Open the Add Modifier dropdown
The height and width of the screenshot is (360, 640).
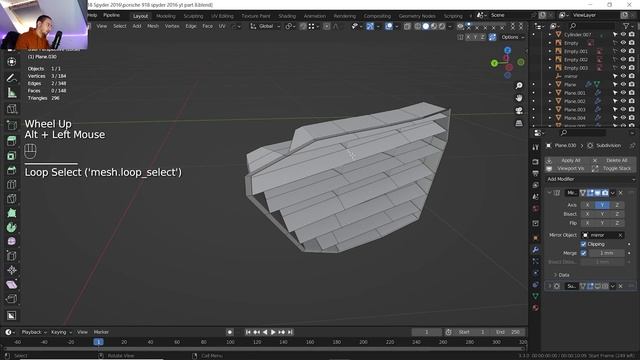pos(591,179)
